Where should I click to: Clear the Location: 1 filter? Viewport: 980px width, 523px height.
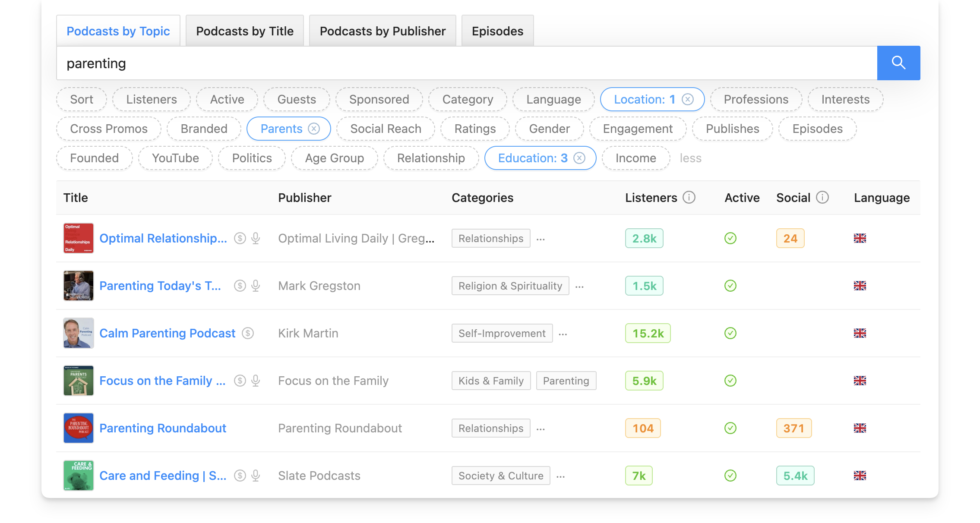click(x=688, y=99)
